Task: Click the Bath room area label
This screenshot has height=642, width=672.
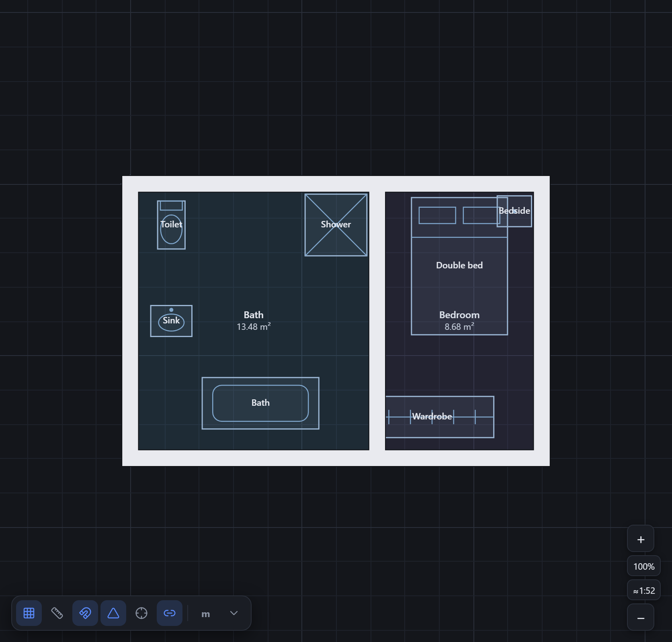Action: click(254, 321)
